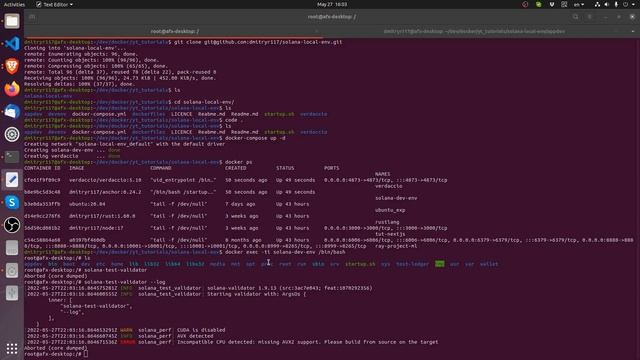Click the green tray indicator icon
Screen dimensions: 640x360
[539, 4]
